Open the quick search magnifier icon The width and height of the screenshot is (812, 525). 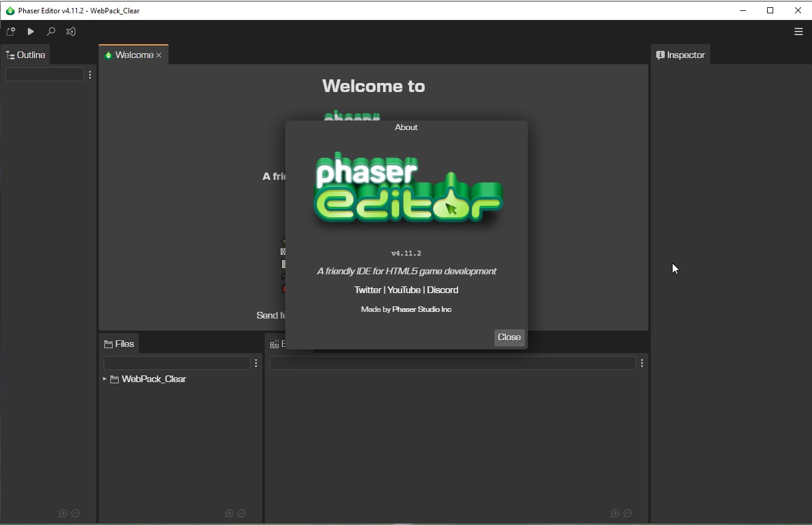pyautogui.click(x=51, y=31)
